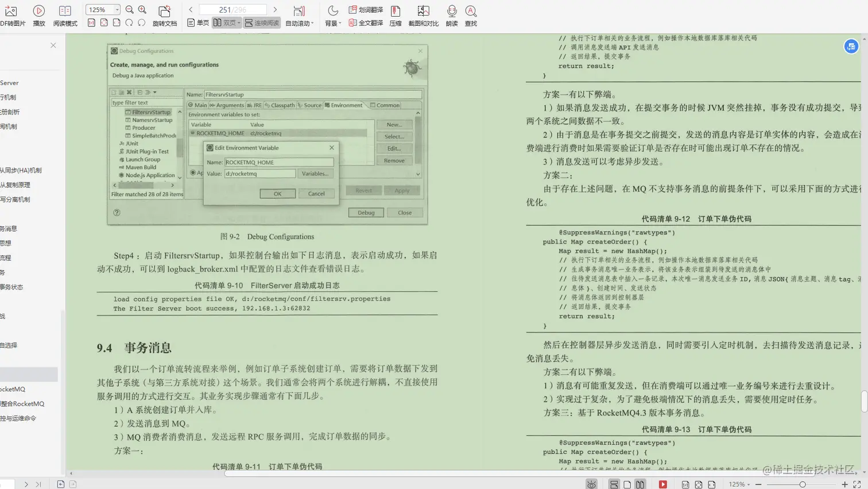This screenshot has width=868, height=489.
Task: Click the page number input showing 251
Action: 232,9
